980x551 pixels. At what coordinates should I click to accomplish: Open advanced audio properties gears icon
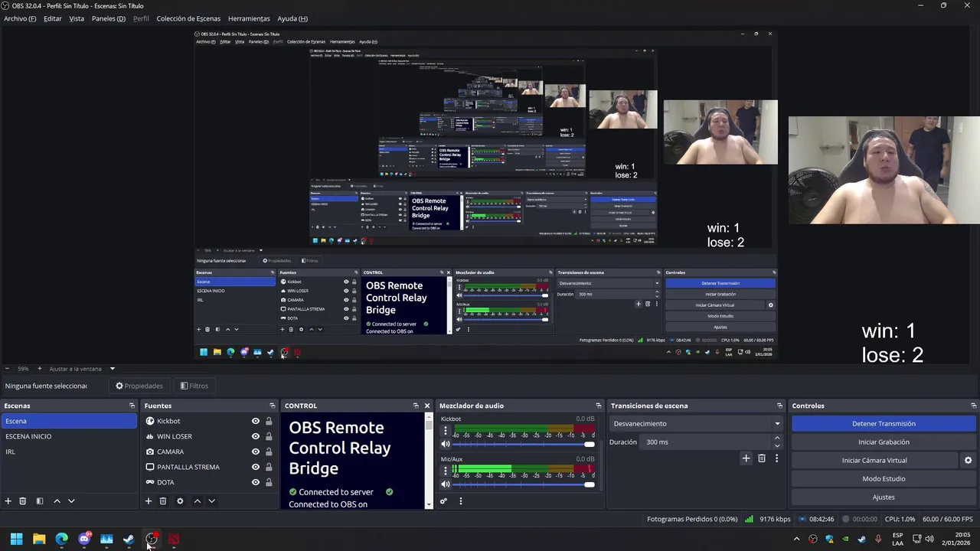pos(443,501)
